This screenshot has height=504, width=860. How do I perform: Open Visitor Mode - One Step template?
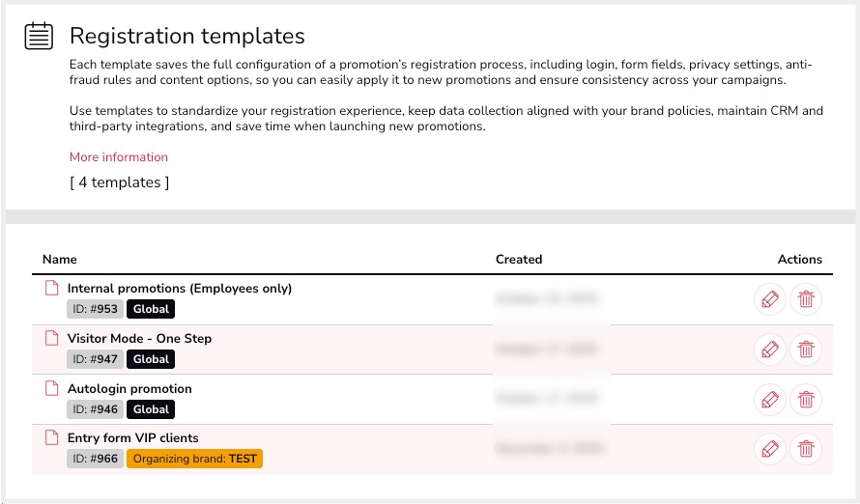click(139, 338)
